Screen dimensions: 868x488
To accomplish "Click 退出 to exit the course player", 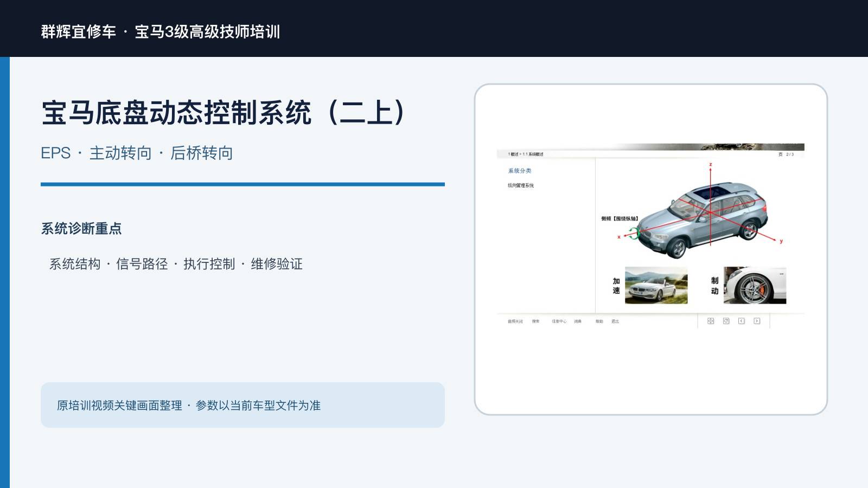I will [615, 322].
